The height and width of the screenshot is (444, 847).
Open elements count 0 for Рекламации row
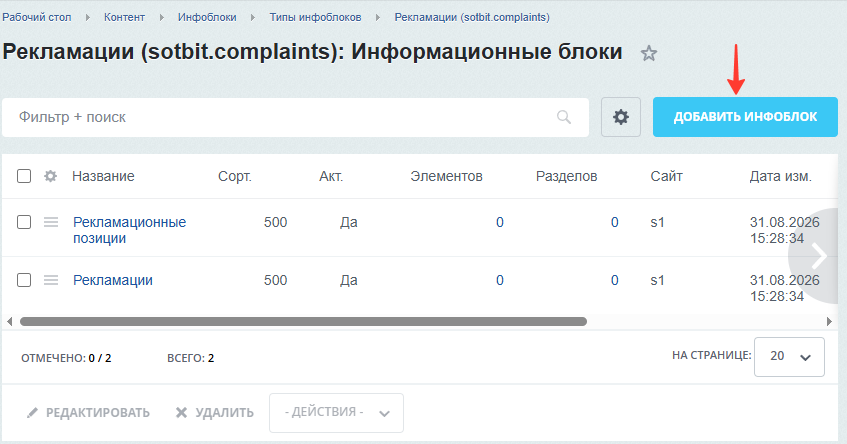pyautogui.click(x=500, y=280)
